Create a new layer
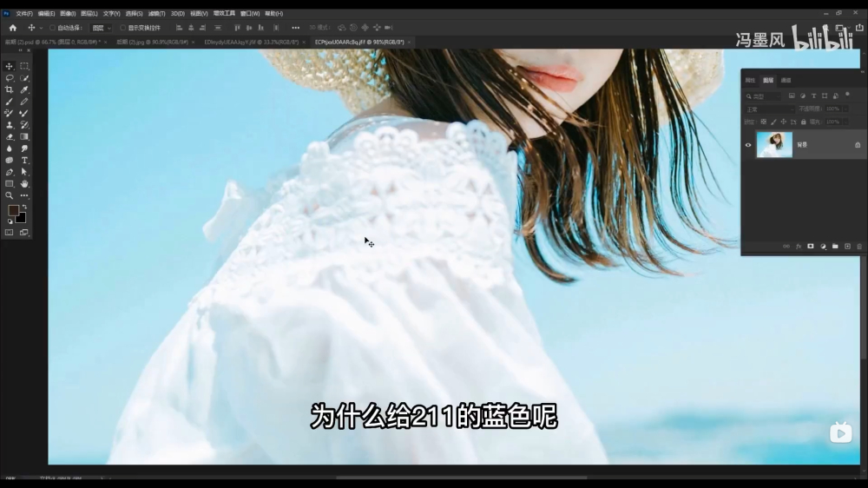Screen dimensions: 868x488 (847, 247)
